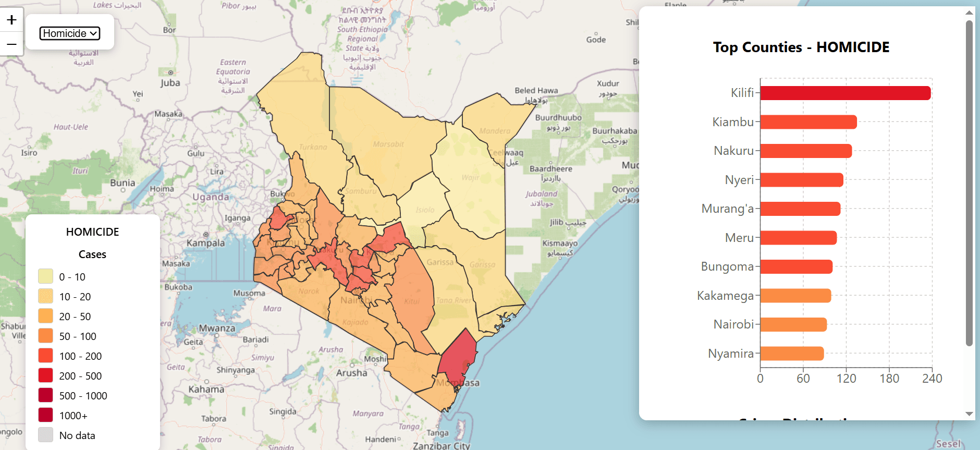Click the Kakamega axis label
Screen dimensions: 980x450
(x=726, y=296)
